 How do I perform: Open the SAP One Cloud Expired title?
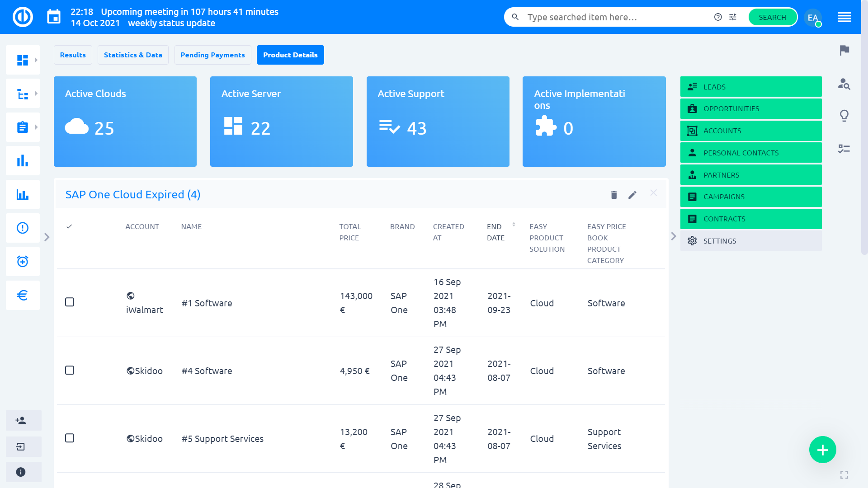pos(133,195)
